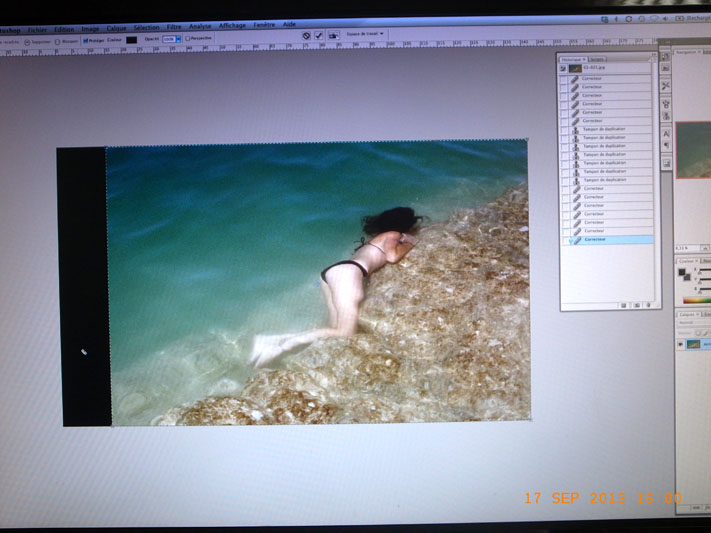
Task: Select the Historique tab
Action: [x=572, y=59]
